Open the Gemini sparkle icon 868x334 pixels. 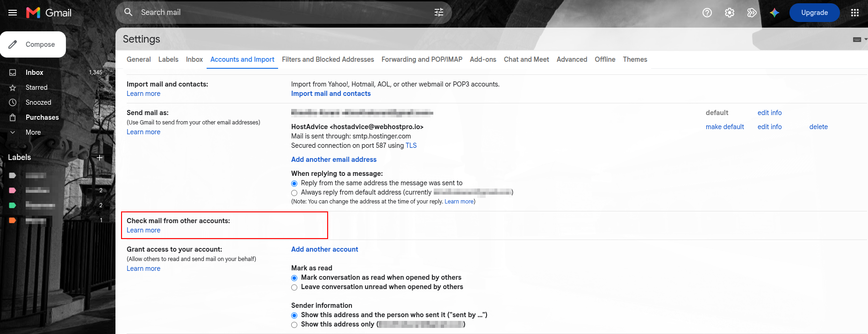(x=775, y=13)
